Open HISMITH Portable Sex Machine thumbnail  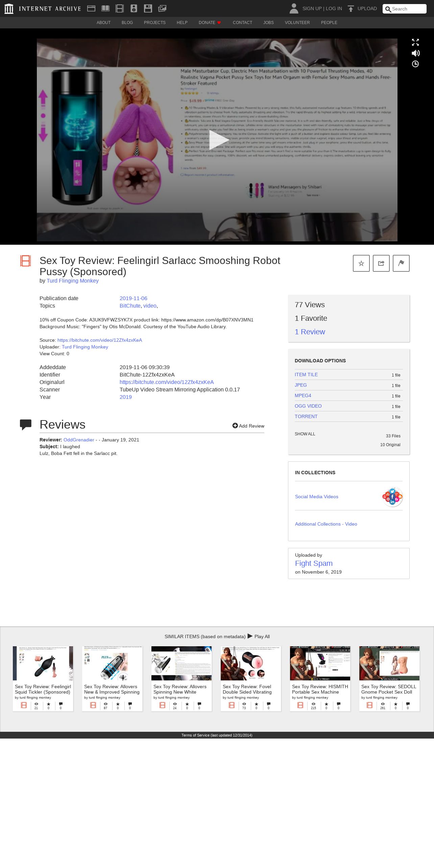(x=320, y=663)
